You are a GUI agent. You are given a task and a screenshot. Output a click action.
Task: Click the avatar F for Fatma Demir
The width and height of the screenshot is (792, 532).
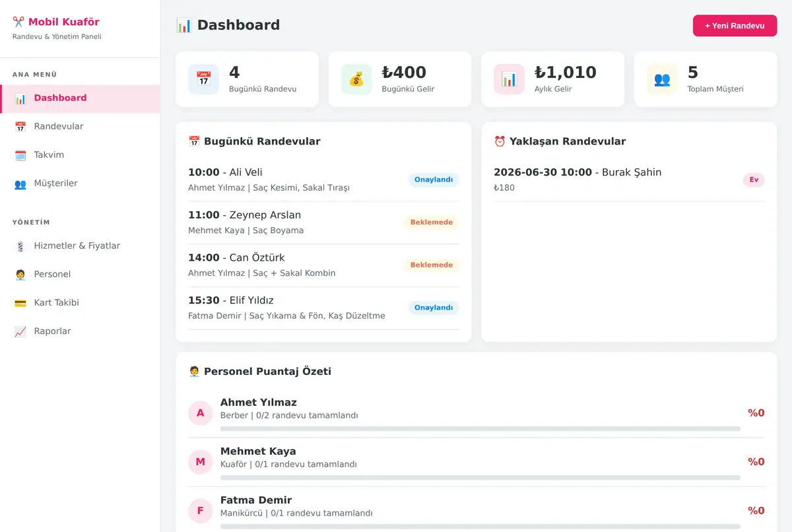point(201,511)
